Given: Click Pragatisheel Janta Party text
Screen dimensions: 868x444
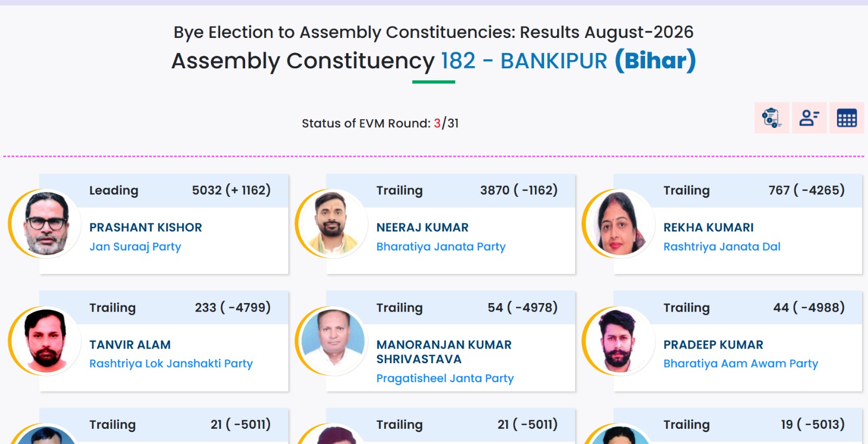Looking at the screenshot, I should (445, 378).
